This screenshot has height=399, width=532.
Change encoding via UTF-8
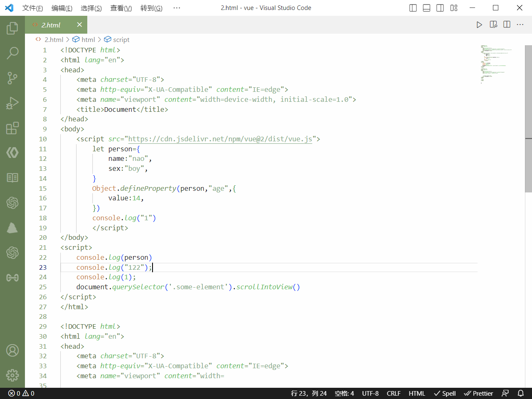[370, 393]
